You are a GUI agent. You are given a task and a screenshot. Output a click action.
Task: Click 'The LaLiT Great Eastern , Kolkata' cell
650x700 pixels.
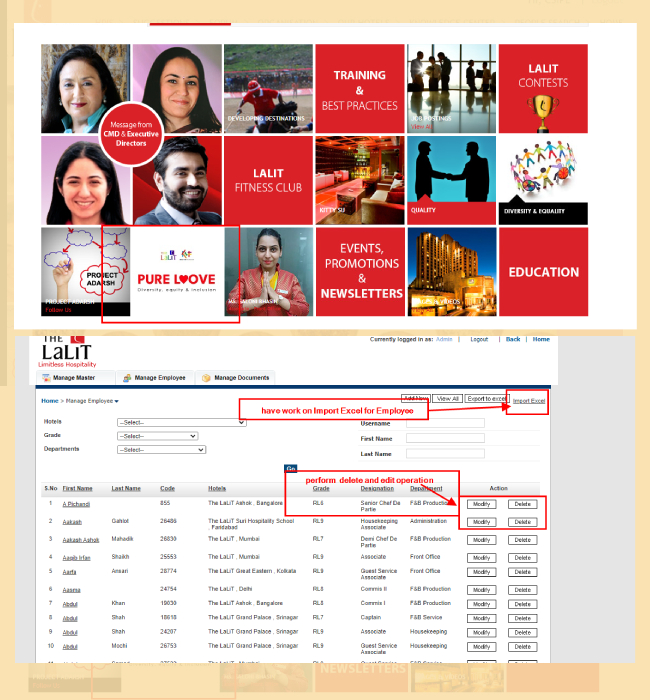pos(252,571)
